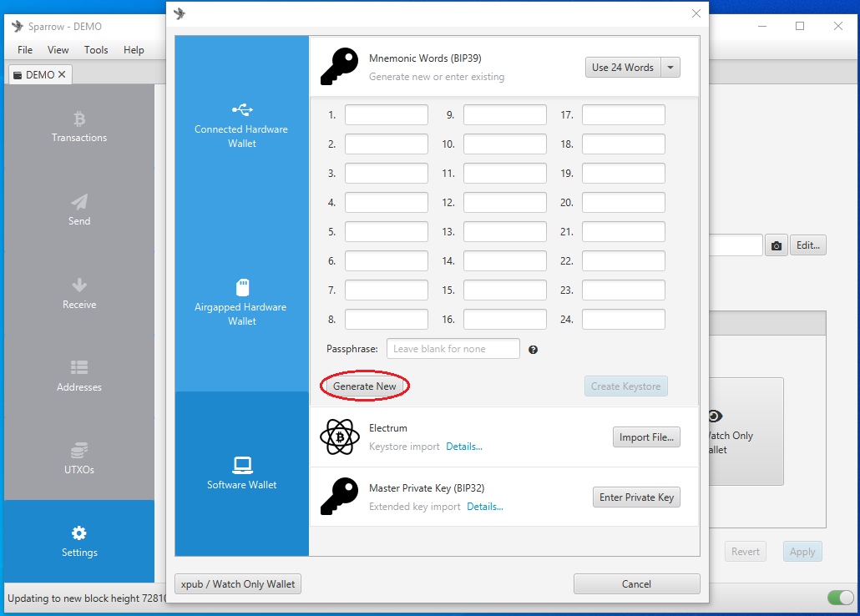Click the Master Private Key key icon
This screenshot has height=616, width=860.
340,496
